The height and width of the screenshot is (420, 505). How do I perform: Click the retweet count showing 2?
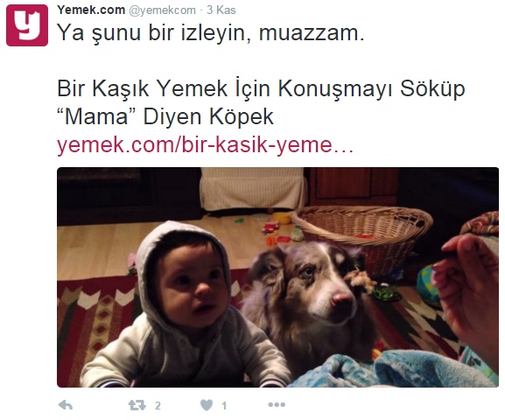click(158, 405)
